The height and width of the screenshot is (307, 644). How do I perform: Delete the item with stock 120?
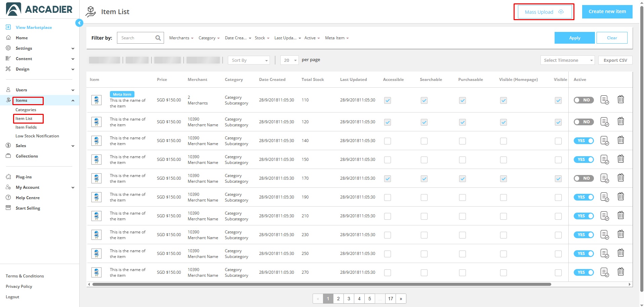621,121
